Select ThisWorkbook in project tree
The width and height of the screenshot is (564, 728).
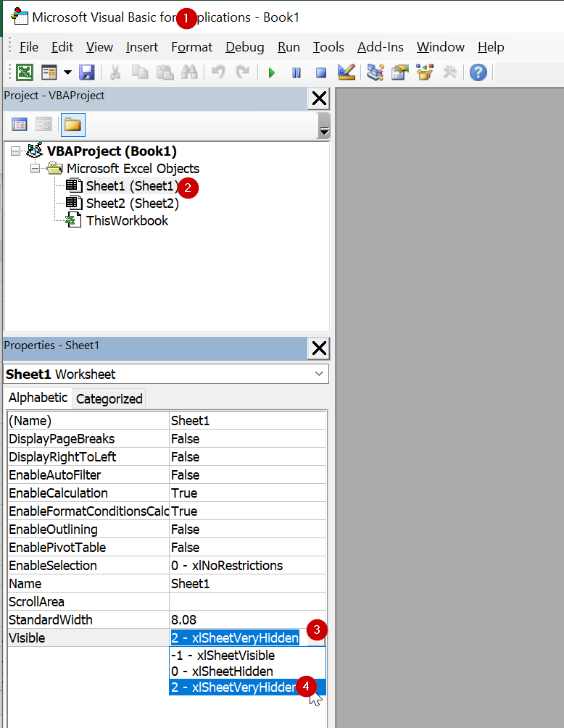coord(127,220)
